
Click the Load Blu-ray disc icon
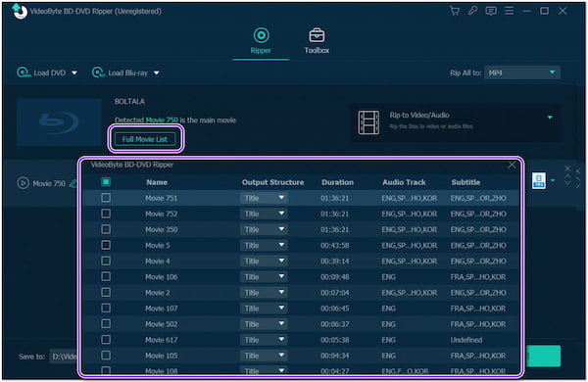click(98, 72)
